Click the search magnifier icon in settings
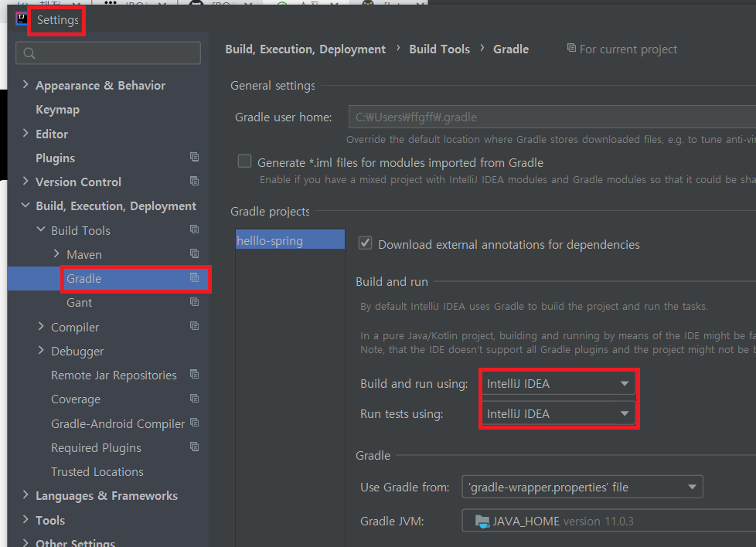The image size is (756, 547). [x=29, y=53]
